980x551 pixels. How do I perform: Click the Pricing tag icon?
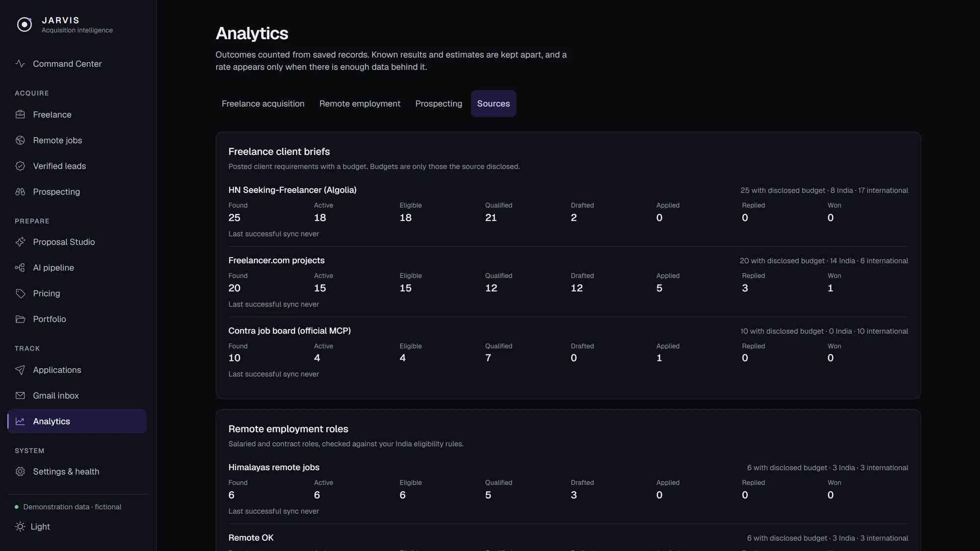20,293
